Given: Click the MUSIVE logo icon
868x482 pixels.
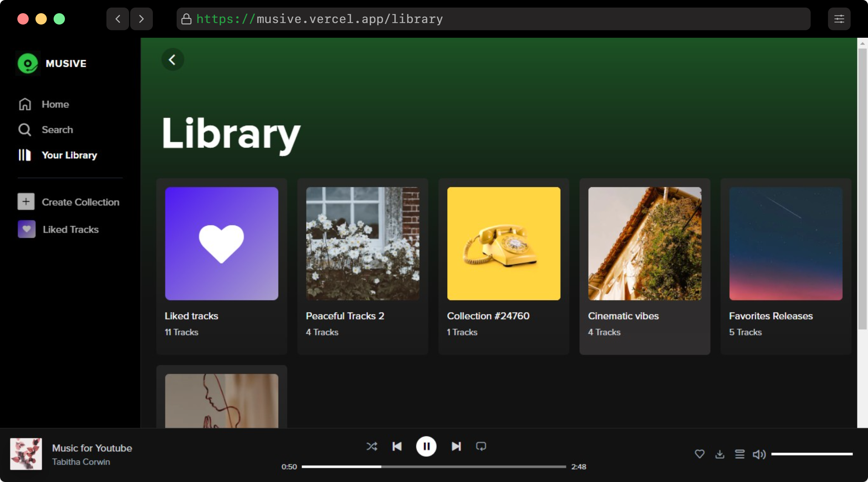Looking at the screenshot, I should [28, 63].
